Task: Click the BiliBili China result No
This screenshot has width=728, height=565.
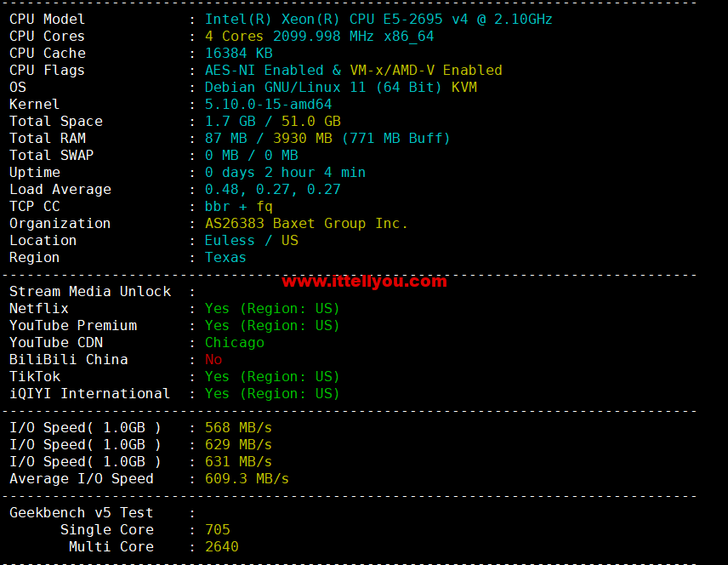Action: click(x=213, y=360)
